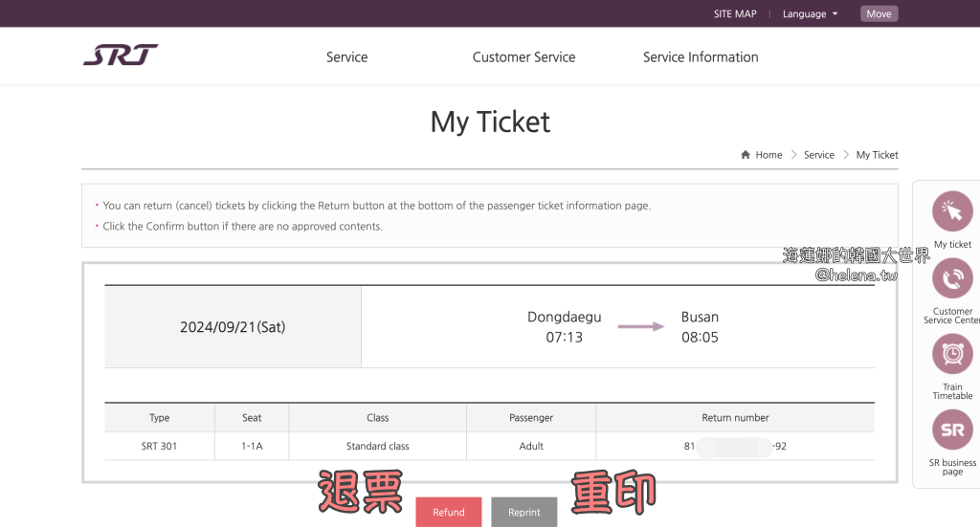Click the return number cell
The height and width of the screenshot is (529, 980).
(x=735, y=446)
